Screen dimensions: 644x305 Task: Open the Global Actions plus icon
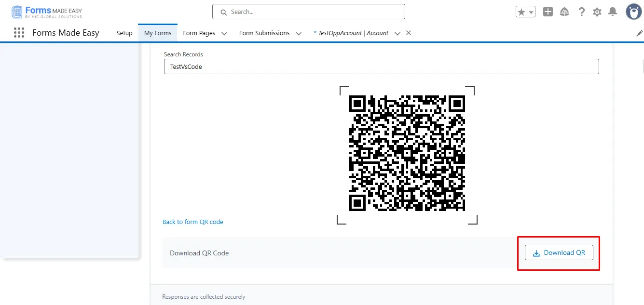click(548, 12)
